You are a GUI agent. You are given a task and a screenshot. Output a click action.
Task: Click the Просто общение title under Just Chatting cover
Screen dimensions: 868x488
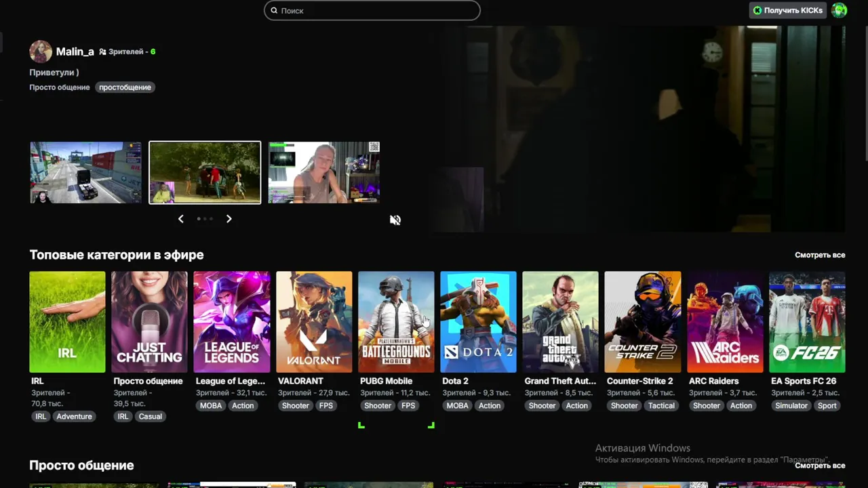148,381
